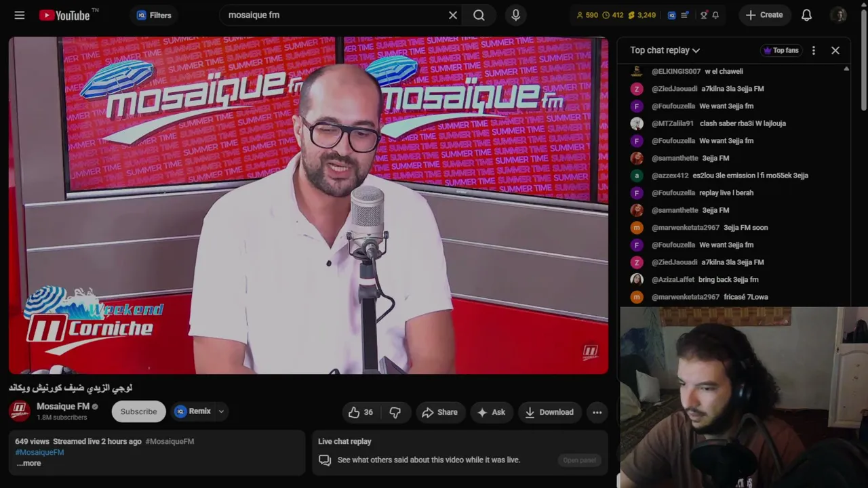The height and width of the screenshot is (488, 868).
Task: Click the live chat speech-bubble icon
Action: (x=325, y=460)
